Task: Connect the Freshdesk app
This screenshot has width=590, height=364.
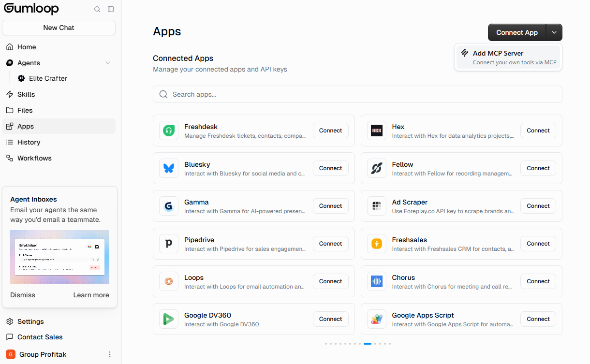Action: point(331,131)
